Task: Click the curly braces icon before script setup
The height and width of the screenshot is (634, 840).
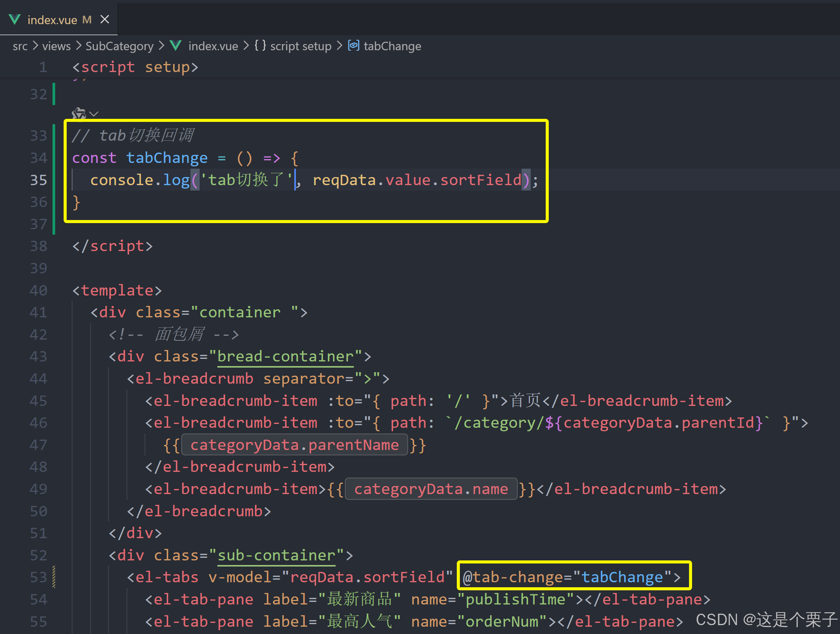Action: click(260, 46)
